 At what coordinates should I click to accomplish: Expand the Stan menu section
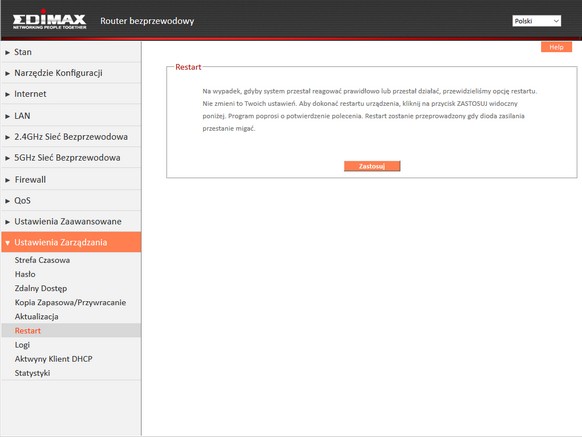click(71, 52)
